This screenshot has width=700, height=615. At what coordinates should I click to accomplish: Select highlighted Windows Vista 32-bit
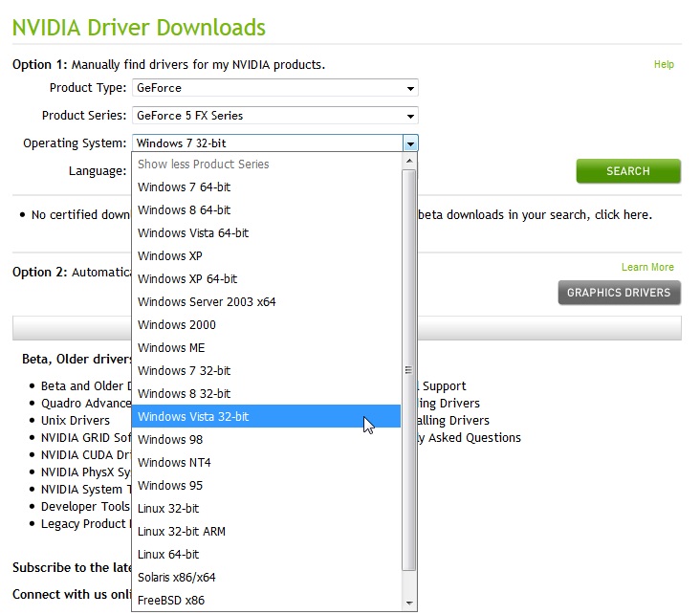(267, 417)
